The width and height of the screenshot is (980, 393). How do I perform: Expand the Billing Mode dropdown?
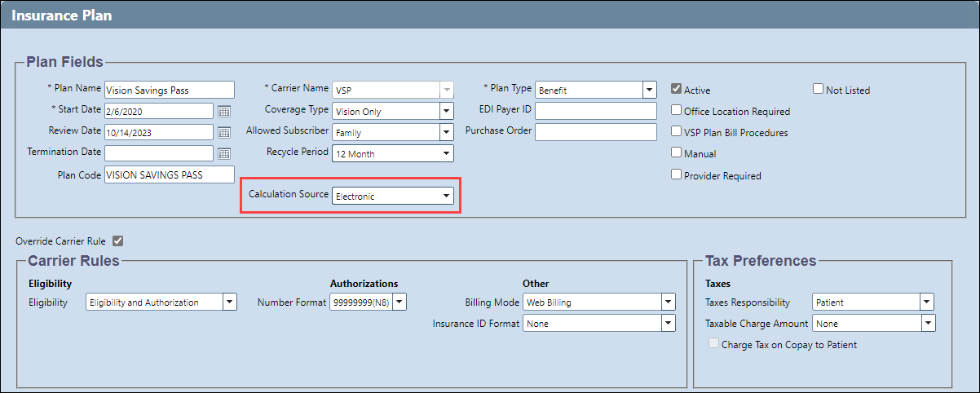[599, 302]
